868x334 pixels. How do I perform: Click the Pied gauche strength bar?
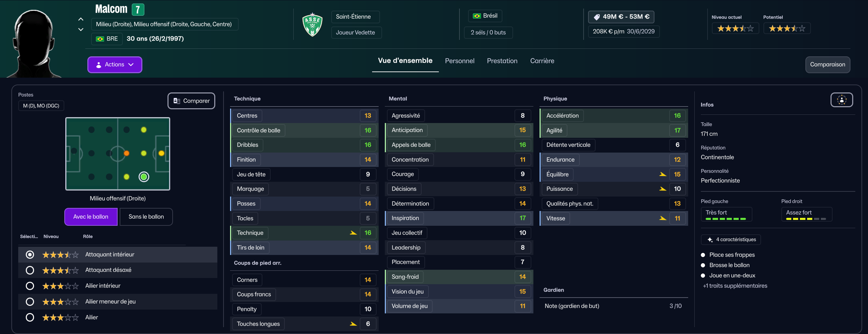tap(726, 219)
